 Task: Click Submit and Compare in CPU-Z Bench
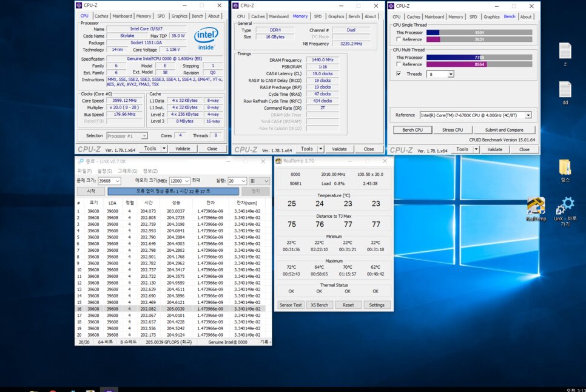click(504, 130)
